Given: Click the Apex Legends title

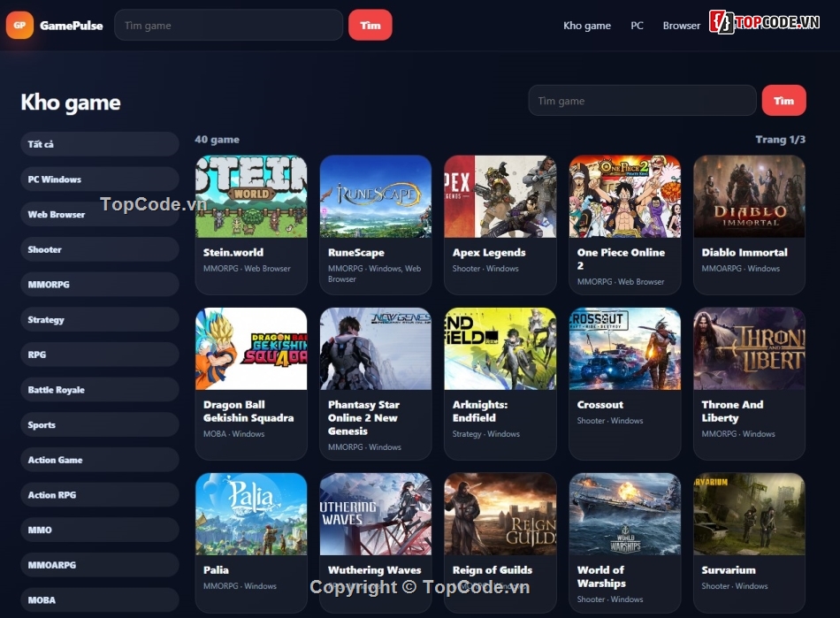Looking at the screenshot, I should (489, 252).
